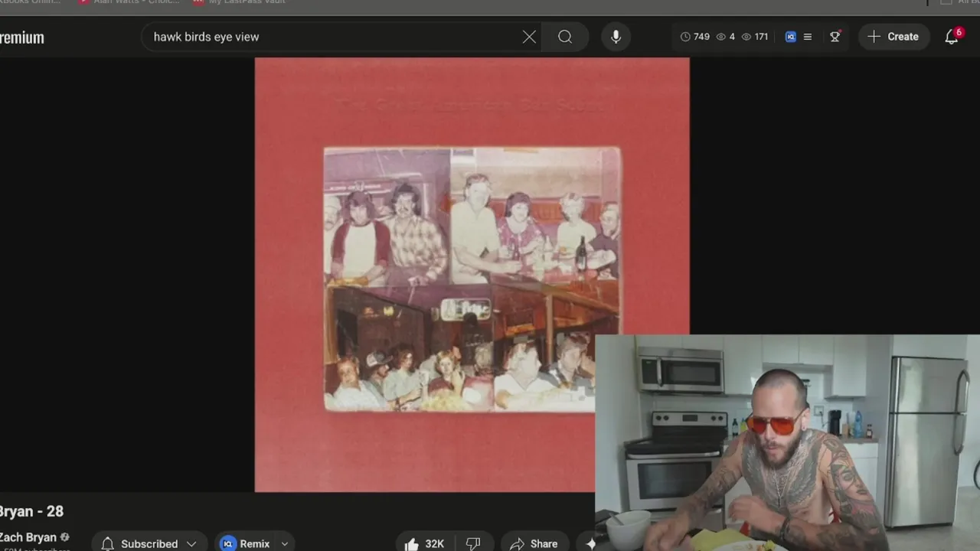Share the video via Share button

pyautogui.click(x=534, y=543)
